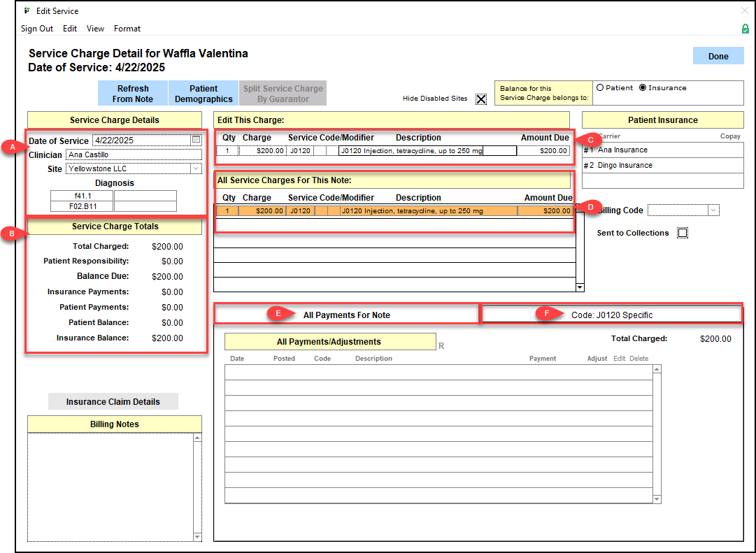Click the app logo in title bar
The height and width of the screenshot is (553, 756).
click(27, 11)
